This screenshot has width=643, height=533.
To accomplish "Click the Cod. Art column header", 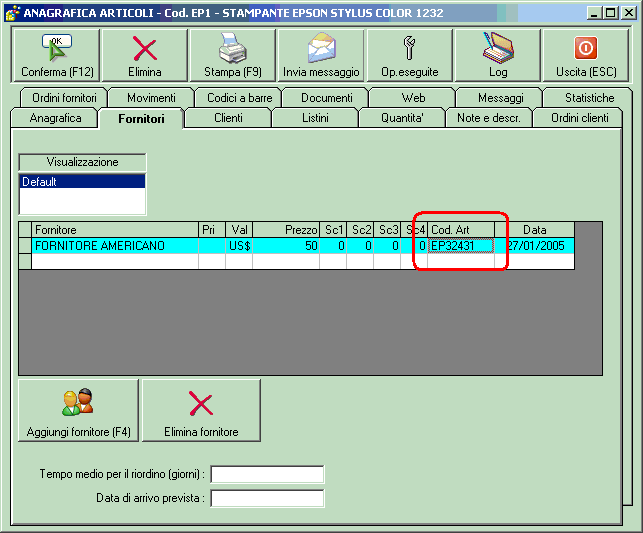I will click(x=461, y=230).
